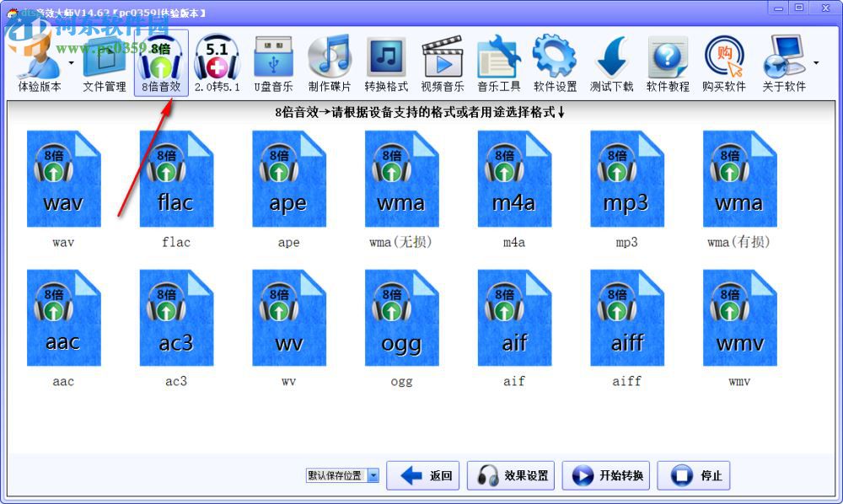Click the 体验版本 trial version item
The width and height of the screenshot is (843, 504).
pyautogui.click(x=38, y=61)
